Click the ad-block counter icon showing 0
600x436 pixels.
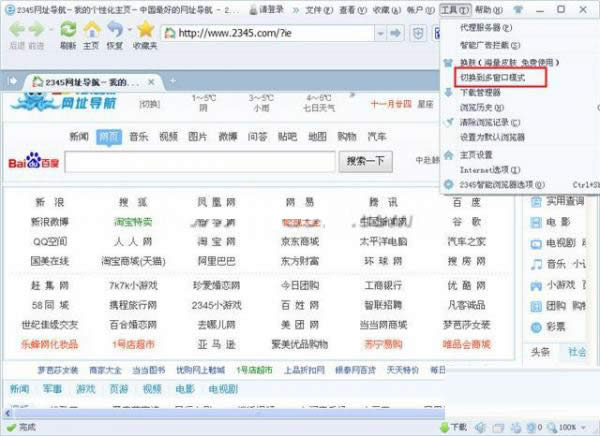tap(532, 427)
